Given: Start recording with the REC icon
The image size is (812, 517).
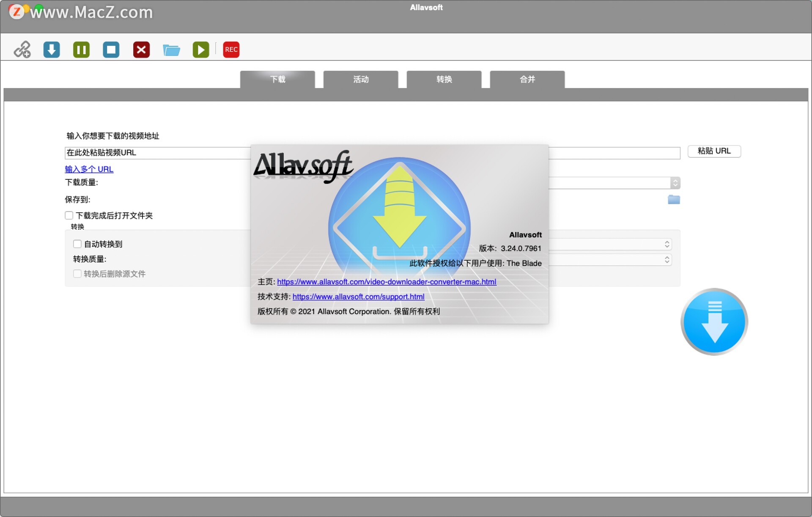Looking at the screenshot, I should click(231, 49).
